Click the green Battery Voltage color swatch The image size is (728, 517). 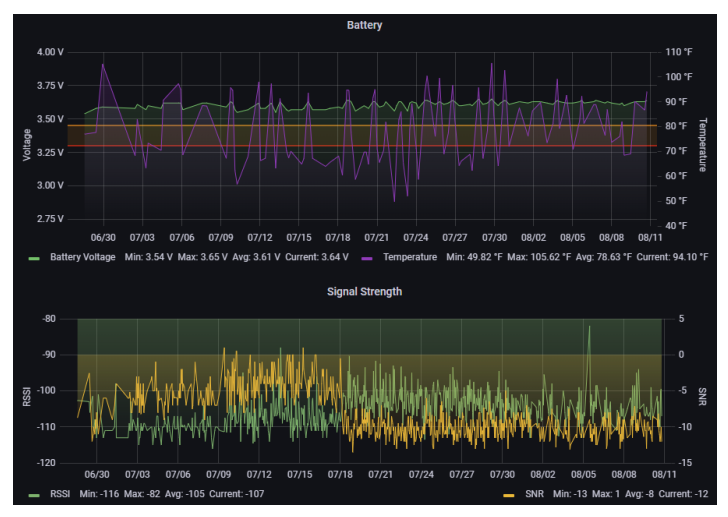coord(33,257)
